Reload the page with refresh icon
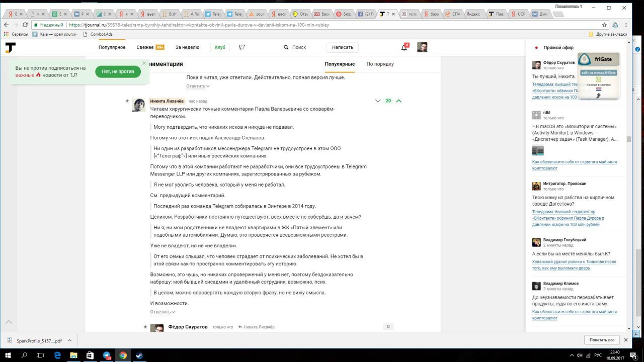Screen dimensions: 644x362 pyautogui.click(x=26, y=25)
